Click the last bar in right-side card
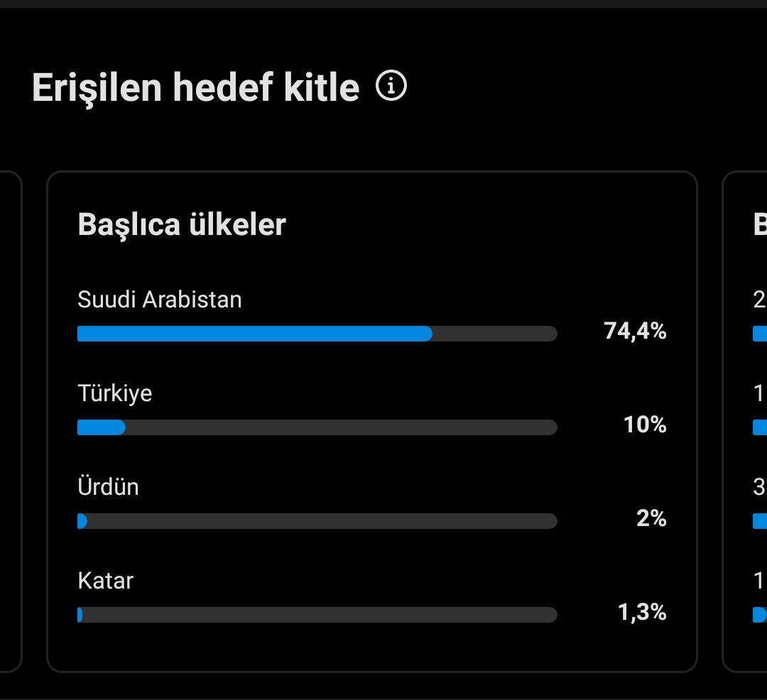 point(760,615)
